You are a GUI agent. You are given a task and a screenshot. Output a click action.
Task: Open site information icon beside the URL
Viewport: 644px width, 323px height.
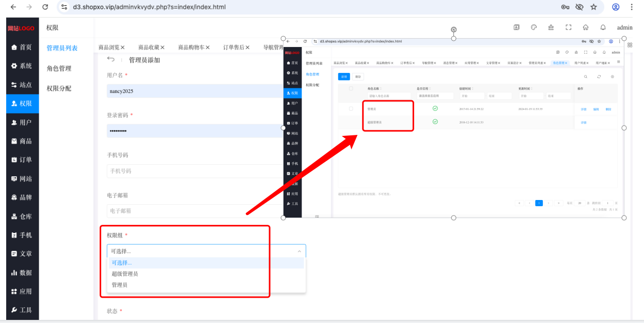64,7
